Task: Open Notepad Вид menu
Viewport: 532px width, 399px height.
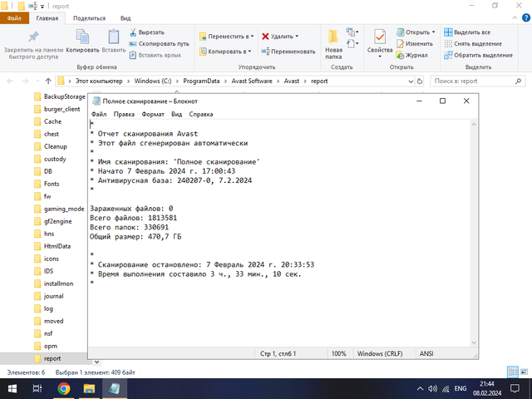Action: [x=176, y=115]
